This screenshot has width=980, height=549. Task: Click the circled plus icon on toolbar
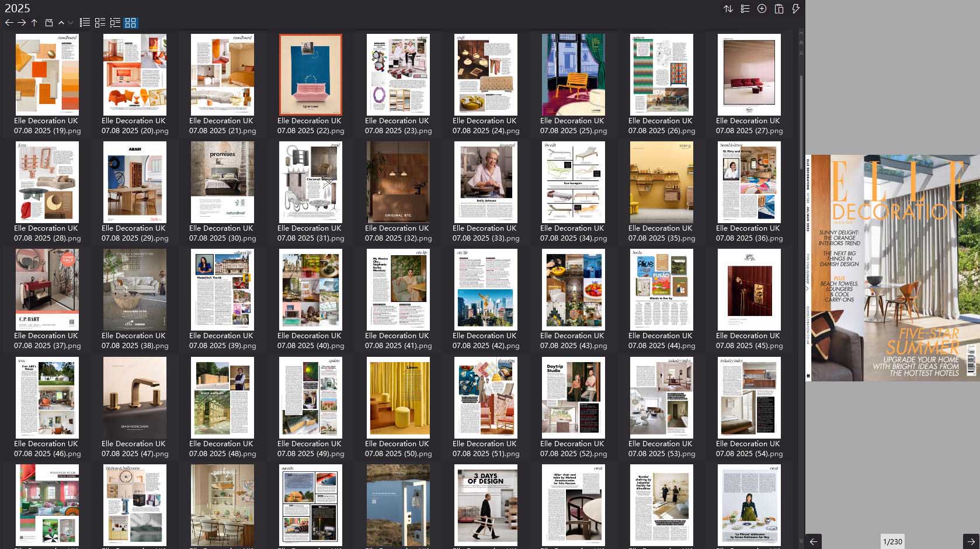click(x=762, y=9)
